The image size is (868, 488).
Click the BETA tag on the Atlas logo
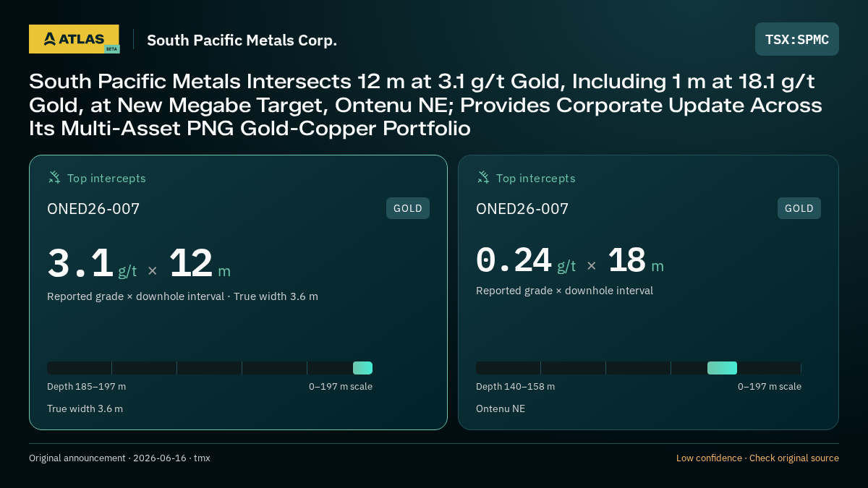coord(111,49)
